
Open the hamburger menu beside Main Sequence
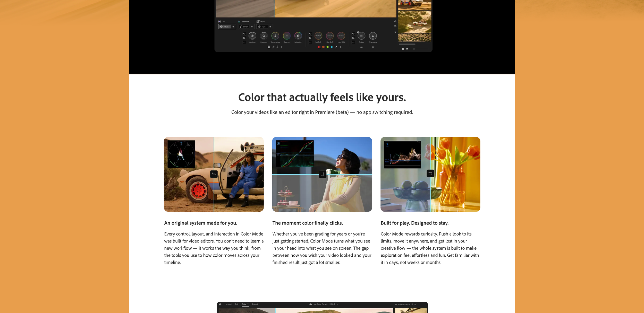coord(415,305)
